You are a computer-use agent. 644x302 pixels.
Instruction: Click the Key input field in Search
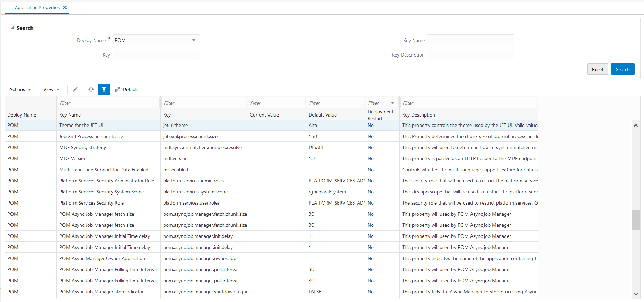tap(156, 54)
